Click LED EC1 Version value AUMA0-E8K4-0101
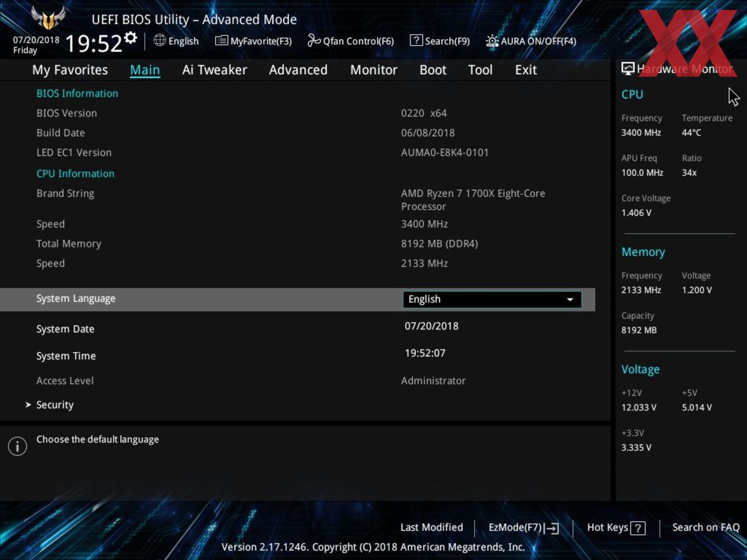Viewport: 747px width, 560px height. coord(445,153)
